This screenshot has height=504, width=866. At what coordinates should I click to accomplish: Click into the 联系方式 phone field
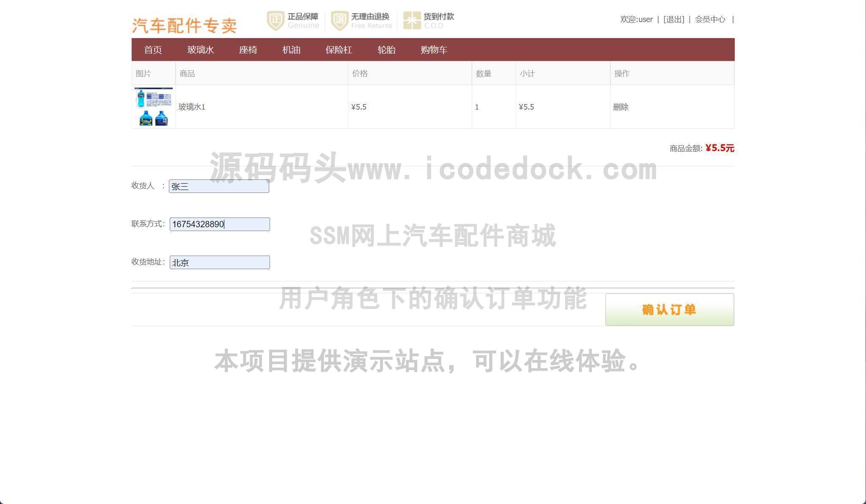click(220, 224)
